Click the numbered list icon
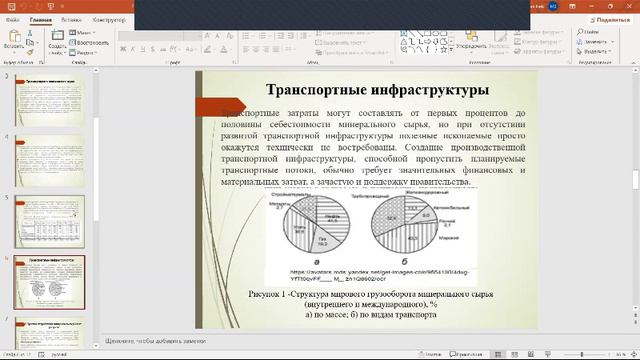The width and height of the screenshot is (640, 360). (263, 36)
